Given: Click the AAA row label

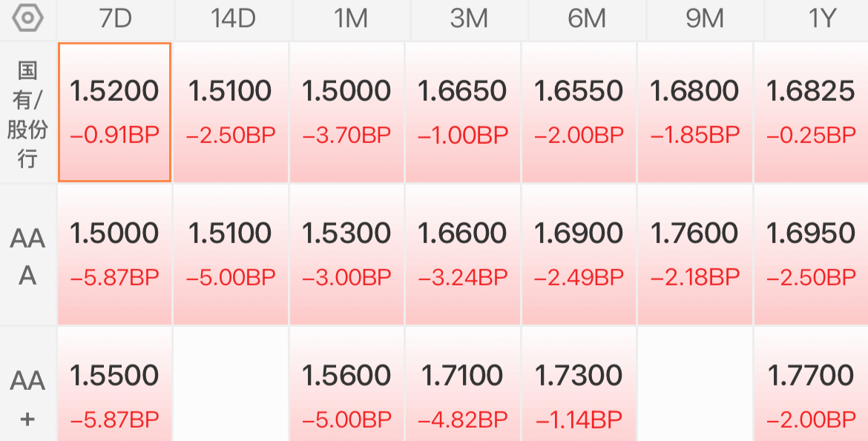Looking at the screenshot, I should (27, 256).
